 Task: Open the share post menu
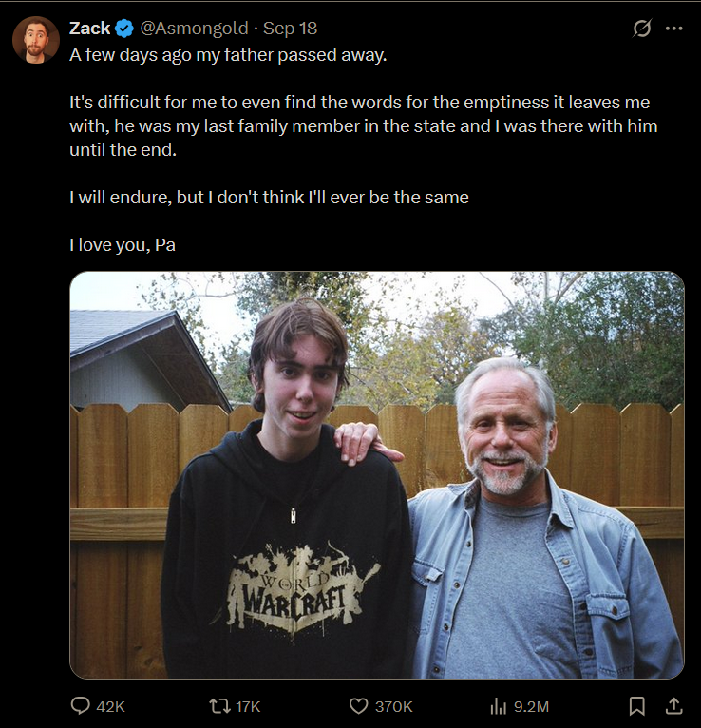(673, 706)
